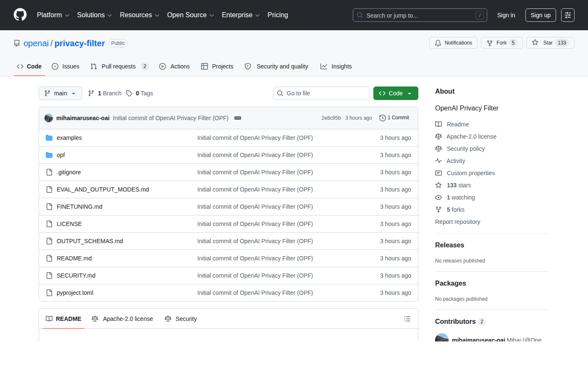Open the Releases heading link
The height and width of the screenshot is (378, 588).
[x=449, y=245]
